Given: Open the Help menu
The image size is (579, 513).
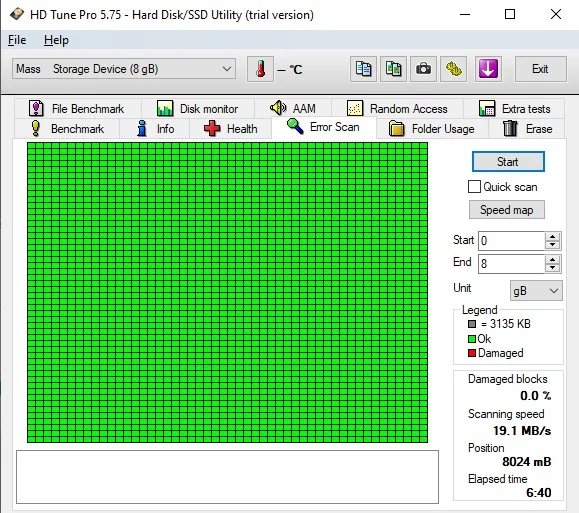Looking at the screenshot, I should coord(56,40).
